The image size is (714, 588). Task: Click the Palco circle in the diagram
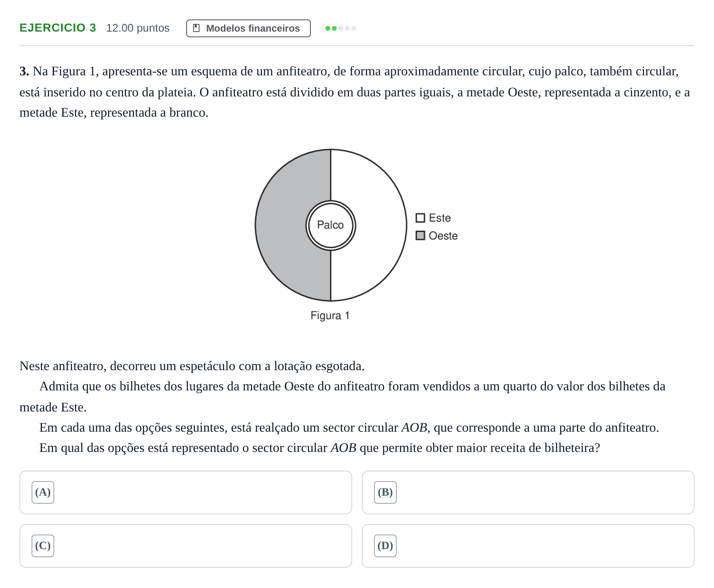330,225
